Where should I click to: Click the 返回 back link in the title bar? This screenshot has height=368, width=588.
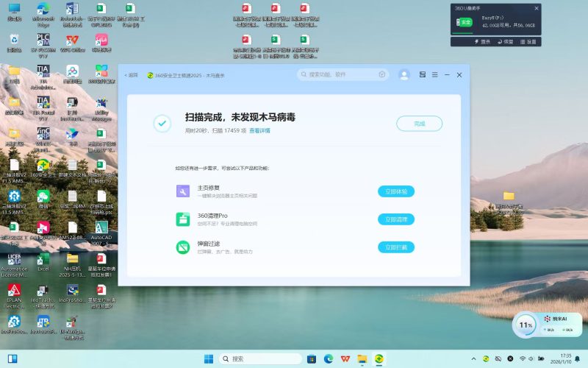click(132, 74)
